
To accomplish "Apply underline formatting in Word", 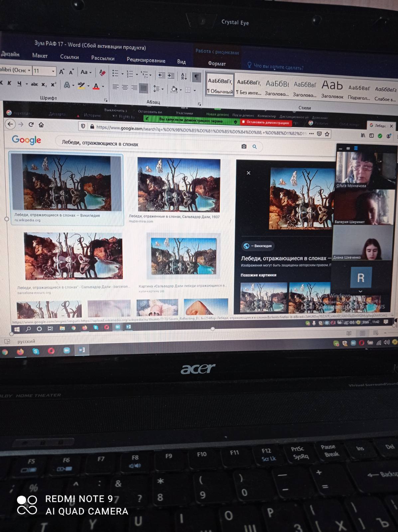I will click(x=20, y=83).
